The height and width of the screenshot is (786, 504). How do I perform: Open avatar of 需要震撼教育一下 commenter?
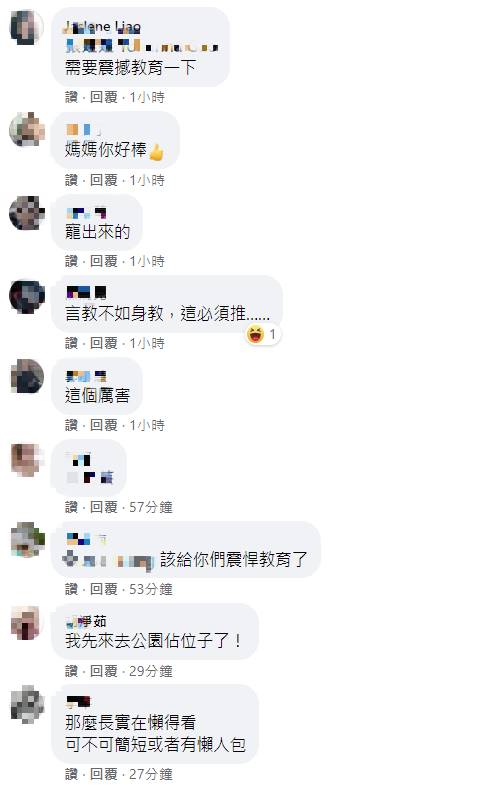coord(27,27)
